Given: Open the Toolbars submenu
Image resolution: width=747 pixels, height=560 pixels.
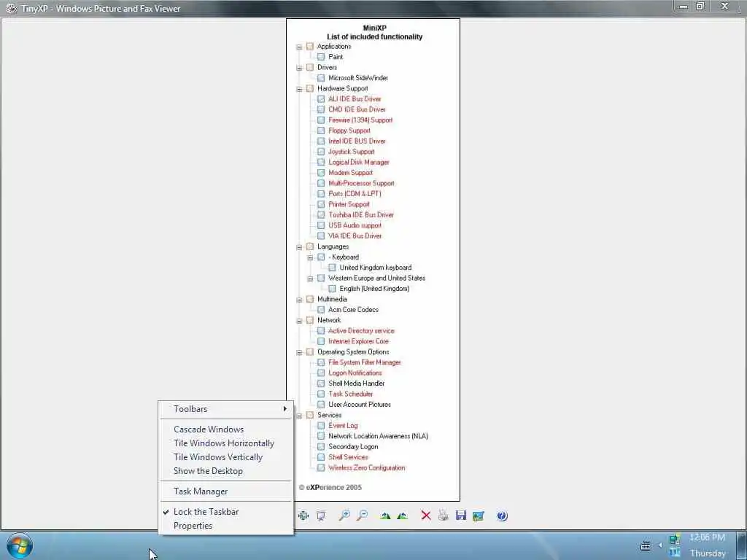Looking at the screenshot, I should 226,409.
